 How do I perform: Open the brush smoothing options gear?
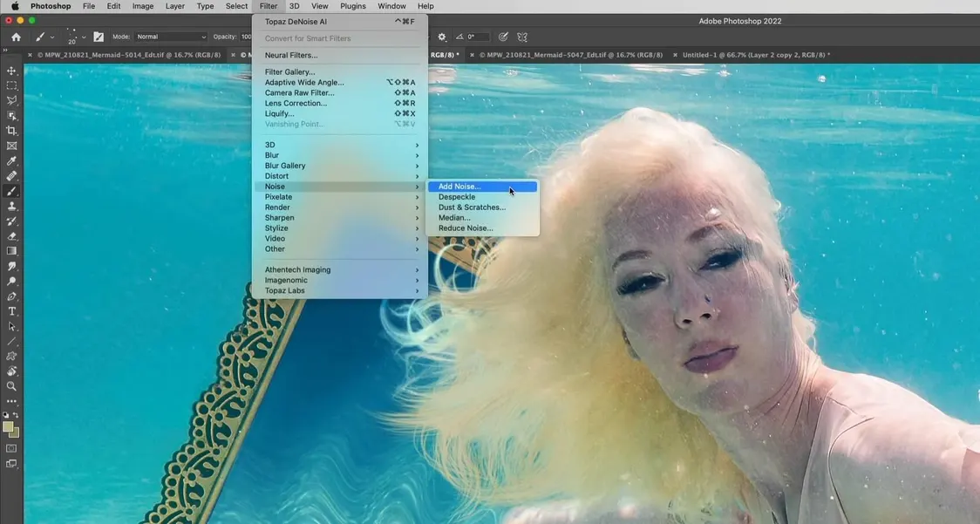(x=442, y=37)
